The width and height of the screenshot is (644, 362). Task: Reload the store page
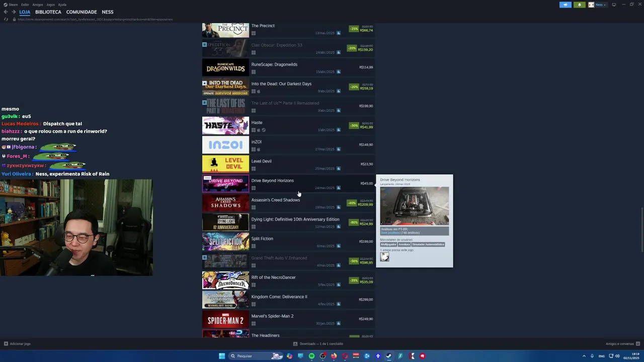6,19
